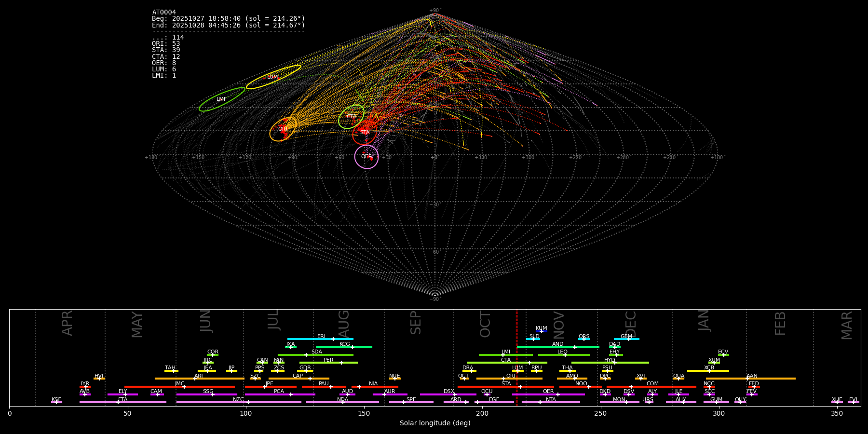Click the AT0004 station title text
The image size is (868, 434).
[x=164, y=13]
